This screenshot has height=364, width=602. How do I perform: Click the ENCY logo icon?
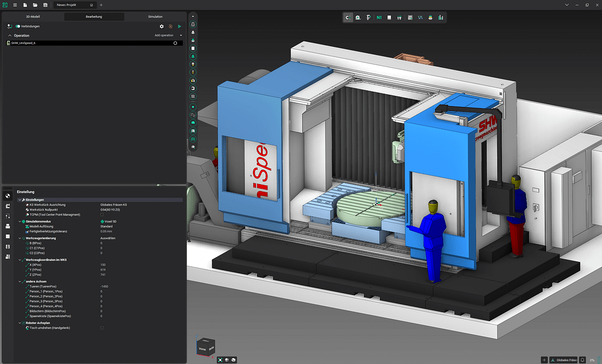(x=5, y=5)
